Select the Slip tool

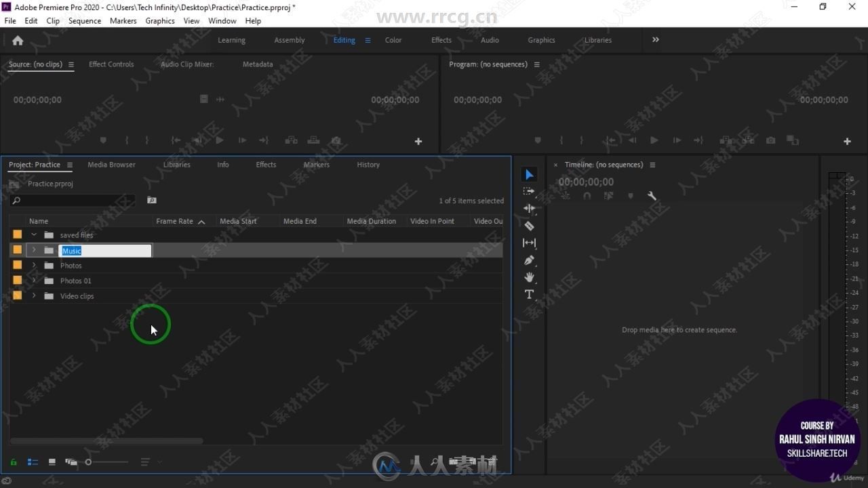[x=529, y=243]
